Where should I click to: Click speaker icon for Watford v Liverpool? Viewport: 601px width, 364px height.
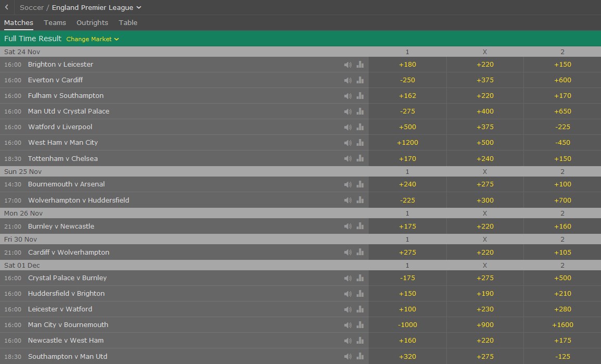[348, 127]
